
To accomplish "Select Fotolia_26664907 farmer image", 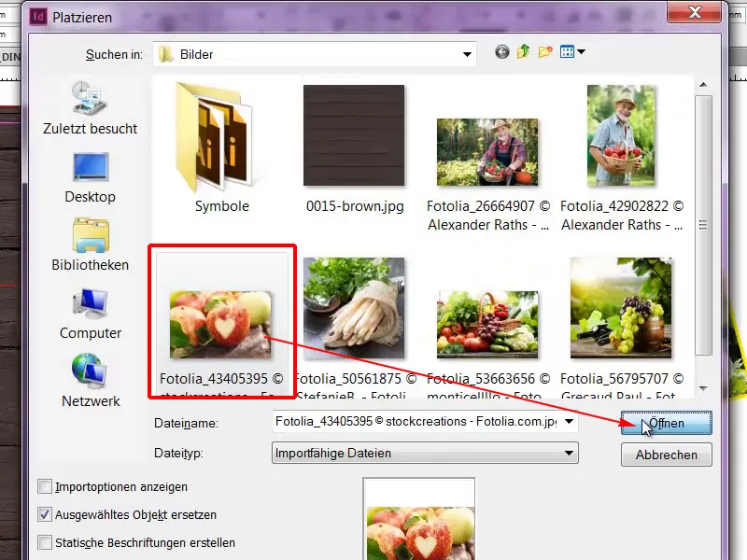I will [487, 152].
